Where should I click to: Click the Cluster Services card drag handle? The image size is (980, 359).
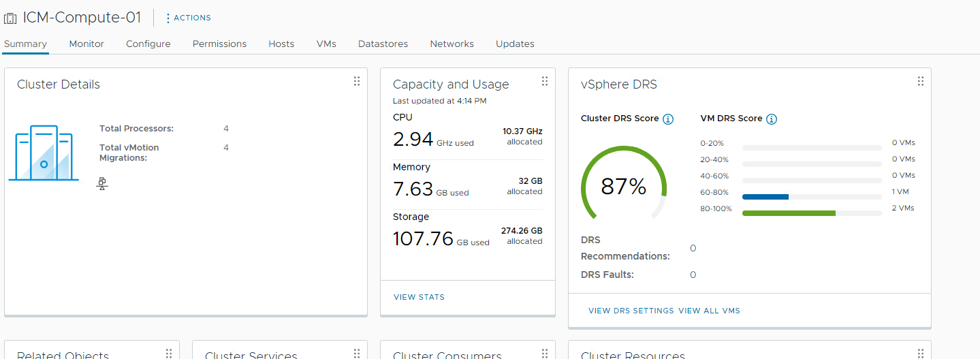pyautogui.click(x=357, y=353)
